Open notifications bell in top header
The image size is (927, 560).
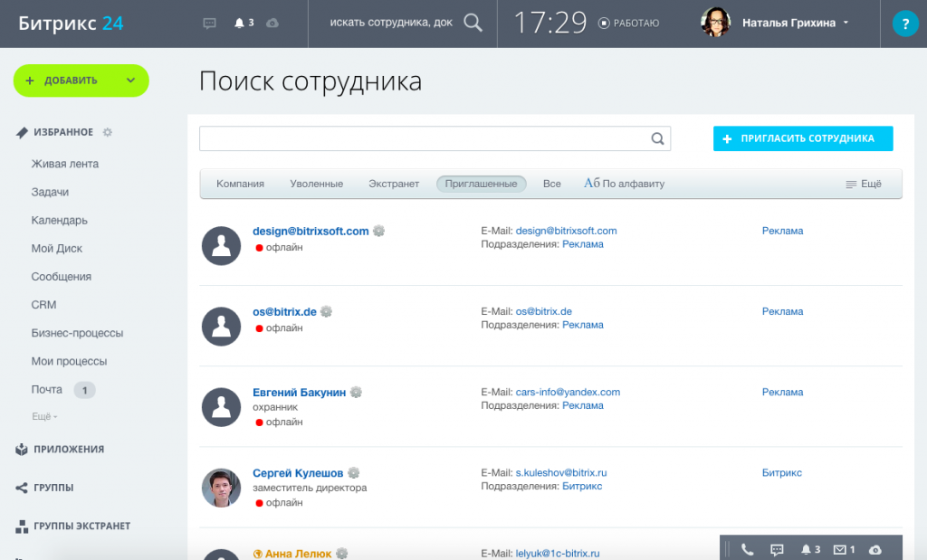tap(239, 23)
